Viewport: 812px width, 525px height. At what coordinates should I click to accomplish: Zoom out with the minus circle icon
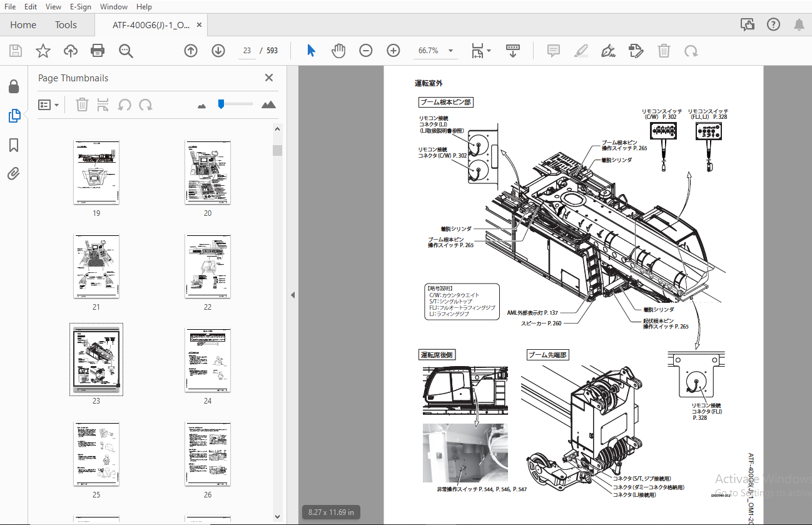pyautogui.click(x=366, y=51)
